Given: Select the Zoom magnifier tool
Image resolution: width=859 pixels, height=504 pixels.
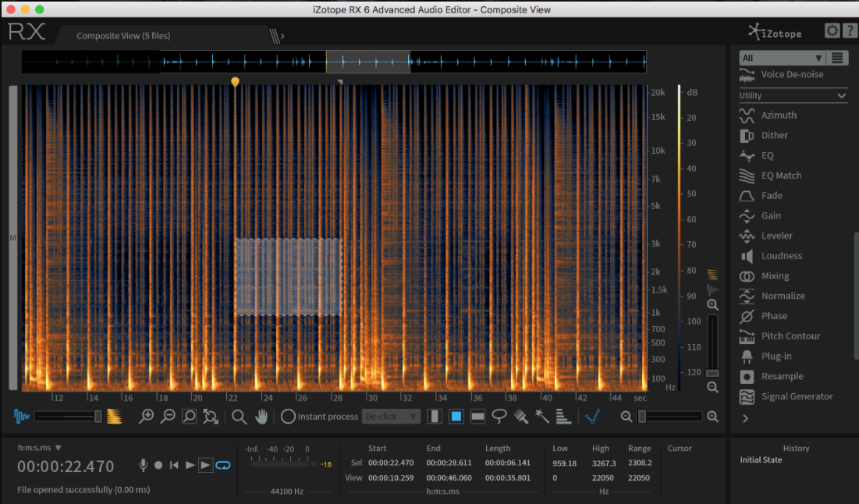Looking at the screenshot, I should click(240, 417).
